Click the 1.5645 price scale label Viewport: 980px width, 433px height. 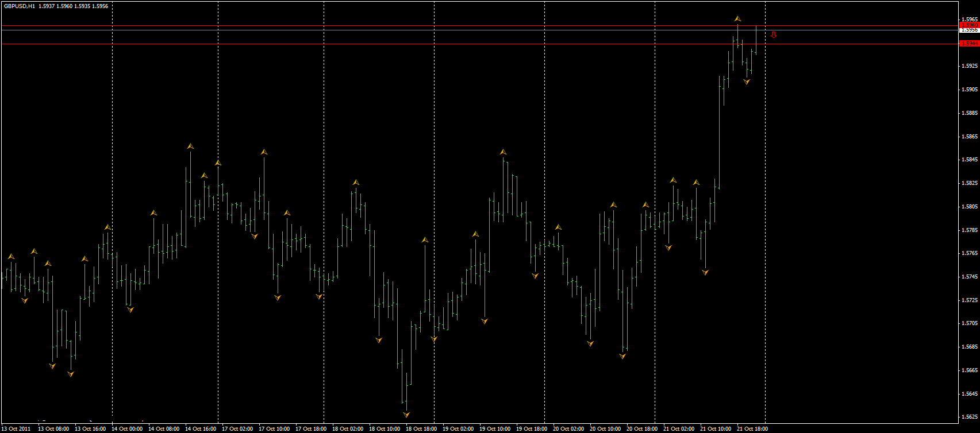pos(969,394)
